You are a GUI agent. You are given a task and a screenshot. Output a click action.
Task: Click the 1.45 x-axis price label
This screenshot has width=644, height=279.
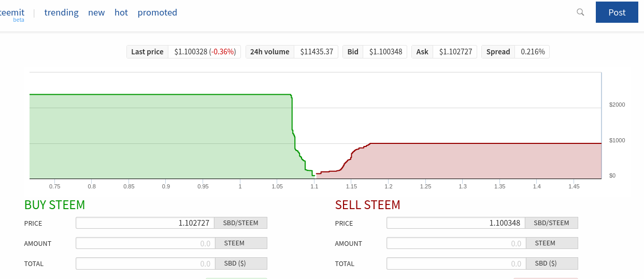[x=574, y=186]
